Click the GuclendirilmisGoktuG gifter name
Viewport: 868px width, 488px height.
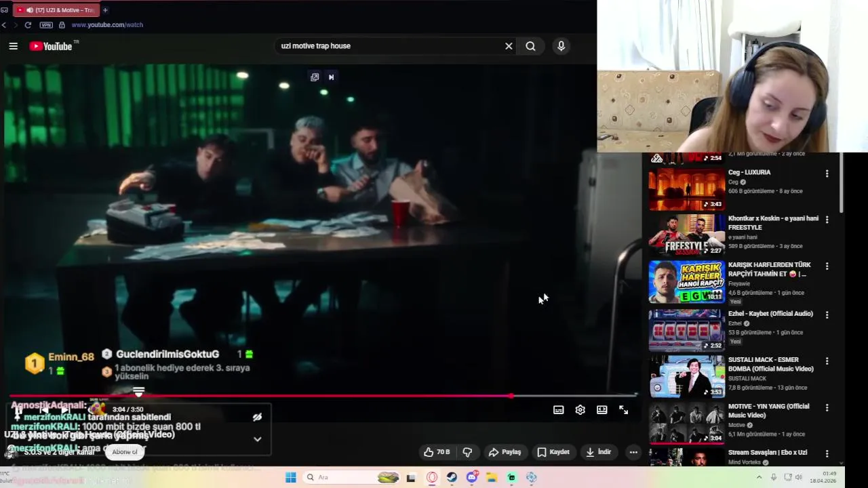coord(167,354)
